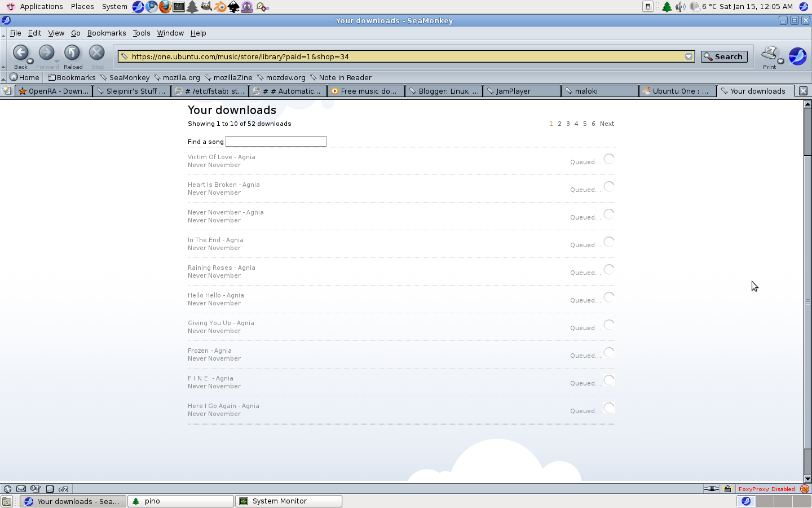Open the URL bar history dropdown
This screenshot has height=508, width=812.
689,56
